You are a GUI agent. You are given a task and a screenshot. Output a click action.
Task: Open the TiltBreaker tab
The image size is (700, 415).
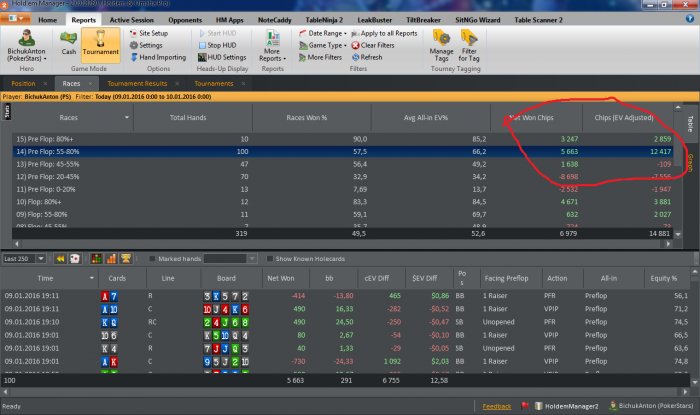(x=423, y=20)
